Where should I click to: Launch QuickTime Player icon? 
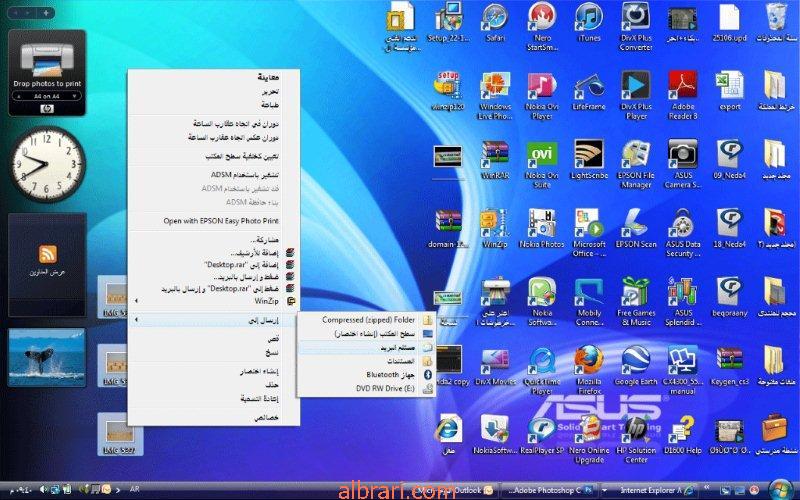pos(542,369)
